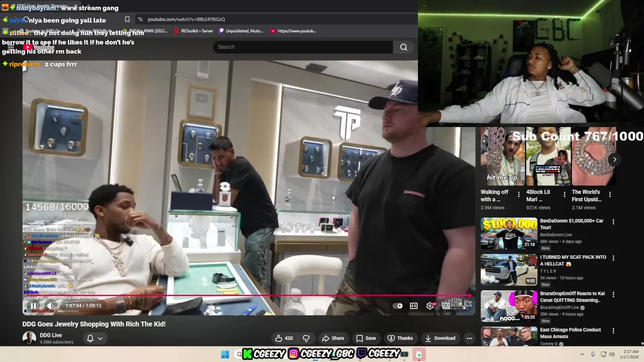
Task: Click the browser address bar URL
Action: click(x=186, y=19)
